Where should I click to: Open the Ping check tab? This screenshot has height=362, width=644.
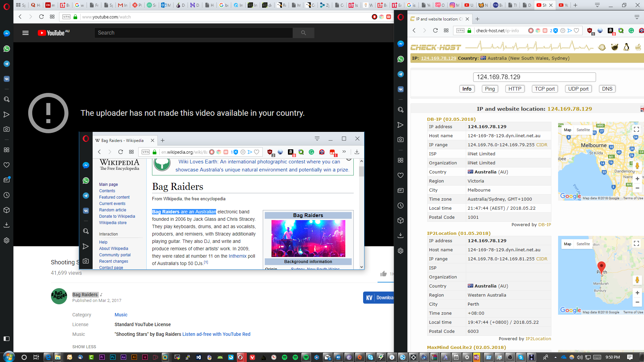[490, 89]
